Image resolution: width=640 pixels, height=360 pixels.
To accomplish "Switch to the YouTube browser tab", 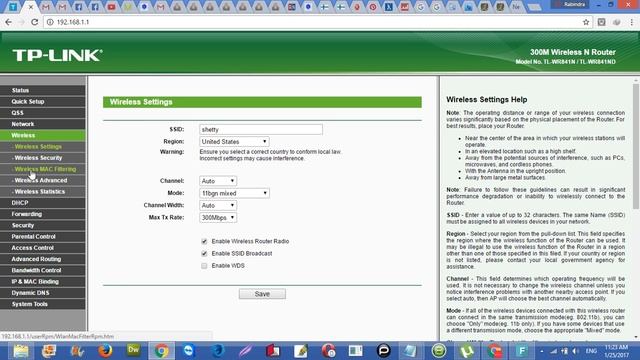I will 111,7.
